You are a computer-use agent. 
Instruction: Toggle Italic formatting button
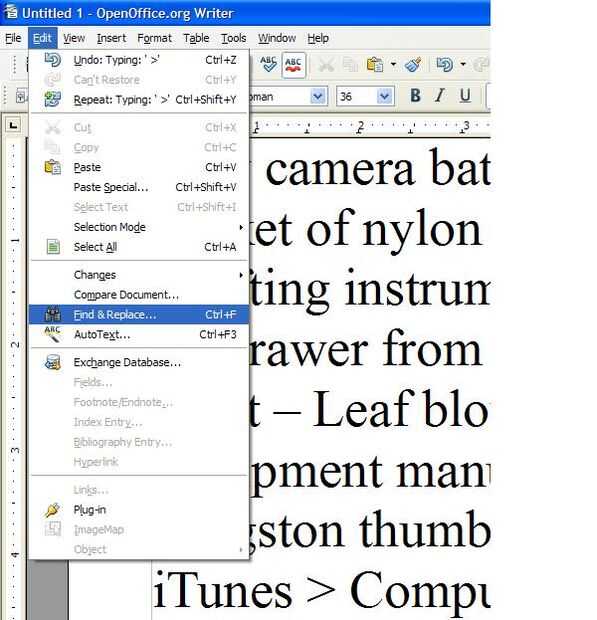click(439, 95)
